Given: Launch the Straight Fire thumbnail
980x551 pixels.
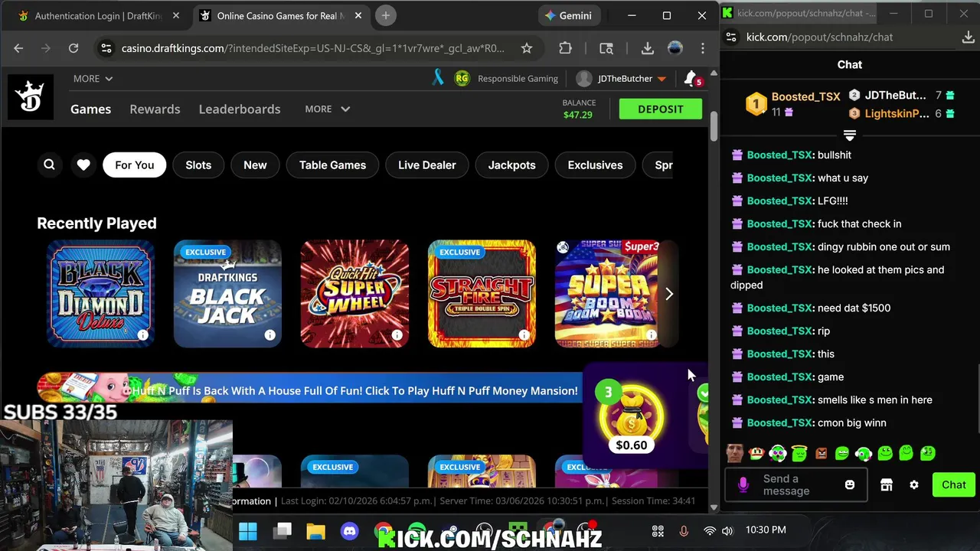Looking at the screenshot, I should coord(482,294).
